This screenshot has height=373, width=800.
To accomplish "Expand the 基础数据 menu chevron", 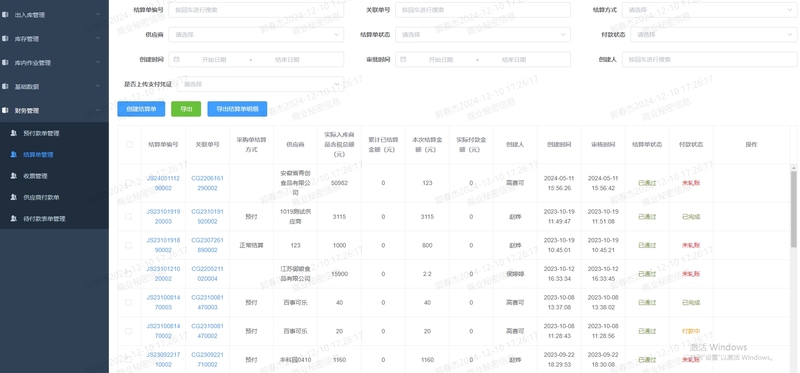I will [97, 87].
